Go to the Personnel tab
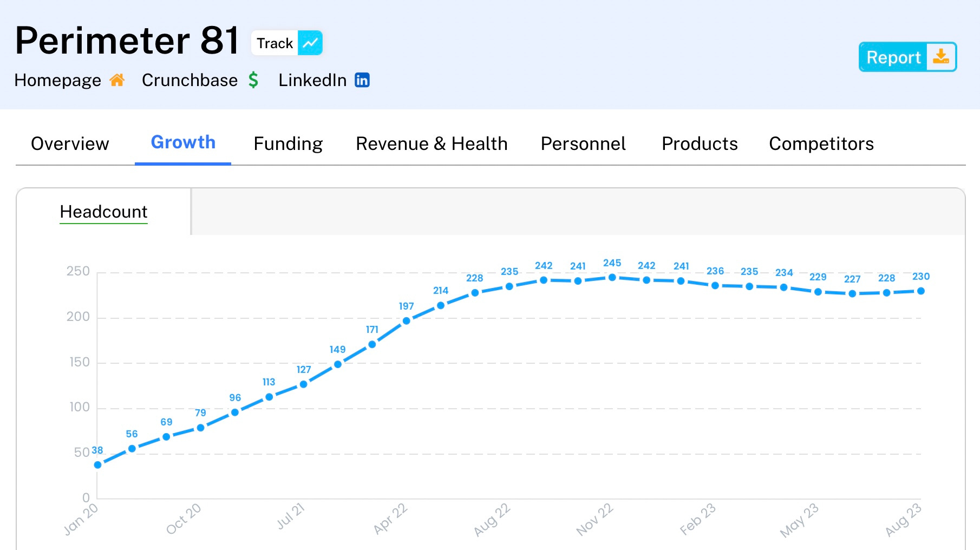The image size is (980, 550). 583,143
